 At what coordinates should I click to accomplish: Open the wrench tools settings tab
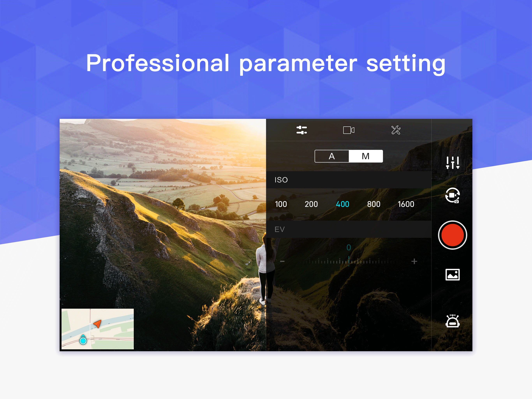click(x=396, y=130)
